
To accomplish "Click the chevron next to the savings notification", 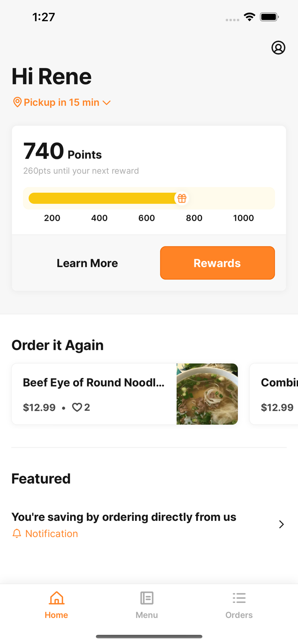I will [x=282, y=524].
